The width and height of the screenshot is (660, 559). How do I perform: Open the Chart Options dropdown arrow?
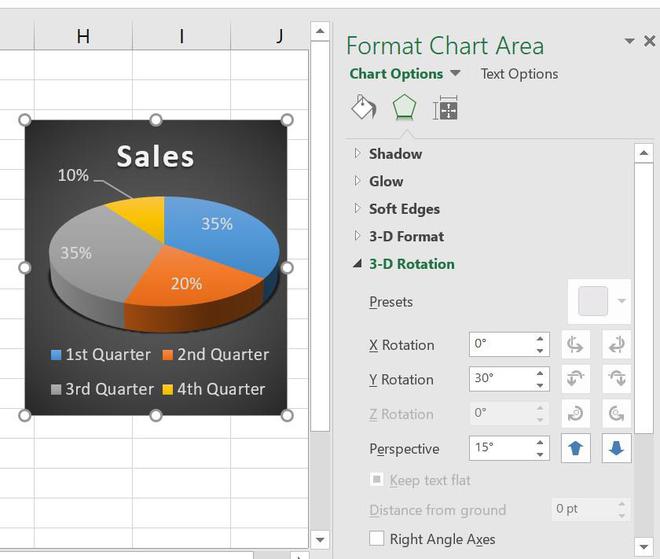click(455, 74)
